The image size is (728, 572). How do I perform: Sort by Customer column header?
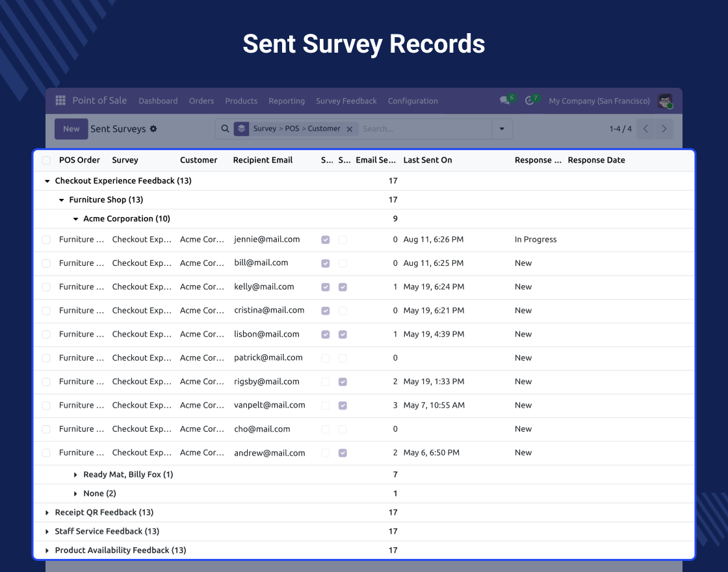point(198,160)
